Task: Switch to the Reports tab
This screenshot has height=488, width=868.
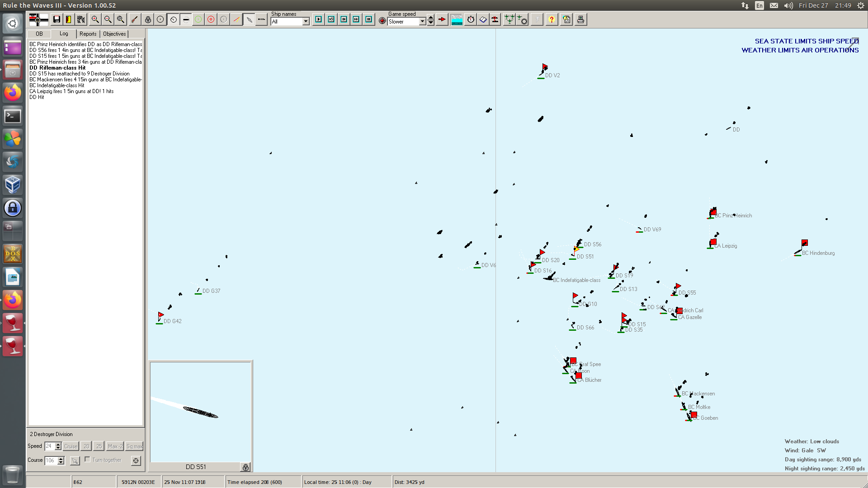Action: [x=88, y=34]
